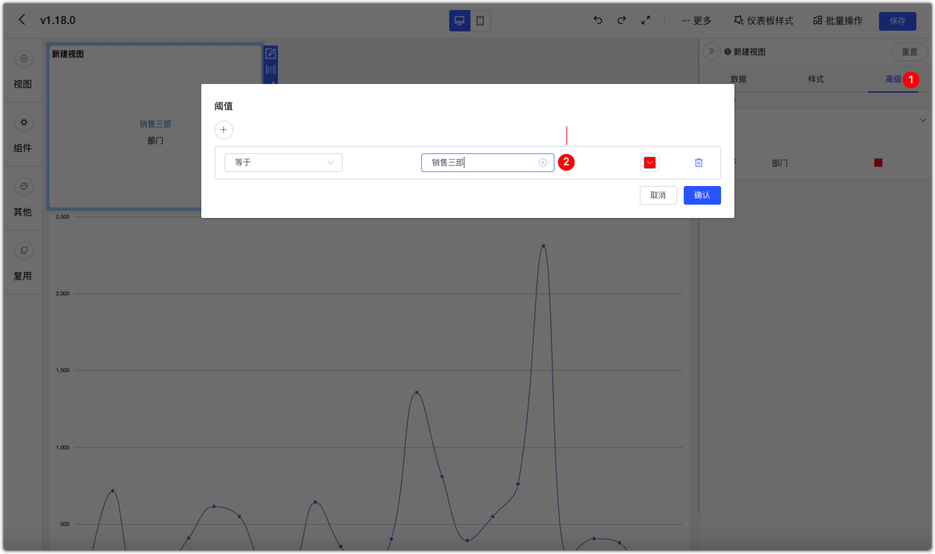This screenshot has width=935, height=554.
Task: Click 取消 in the 阈值 dialog
Action: (658, 195)
